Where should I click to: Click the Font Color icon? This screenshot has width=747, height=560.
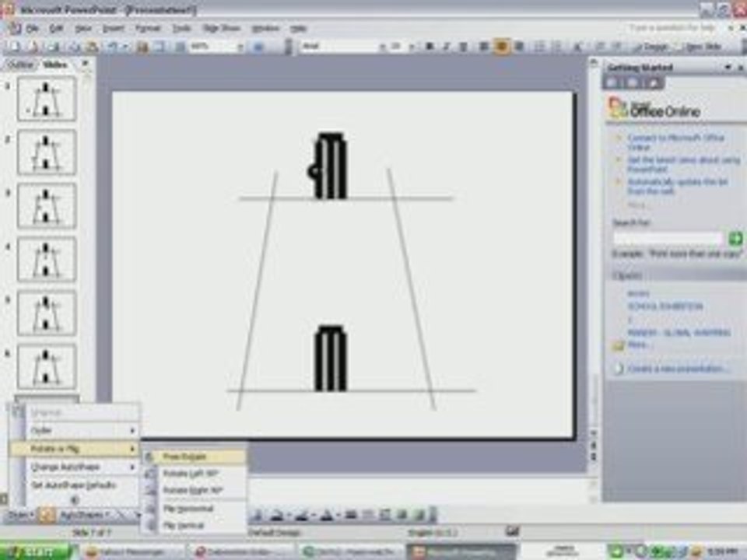coord(327,514)
